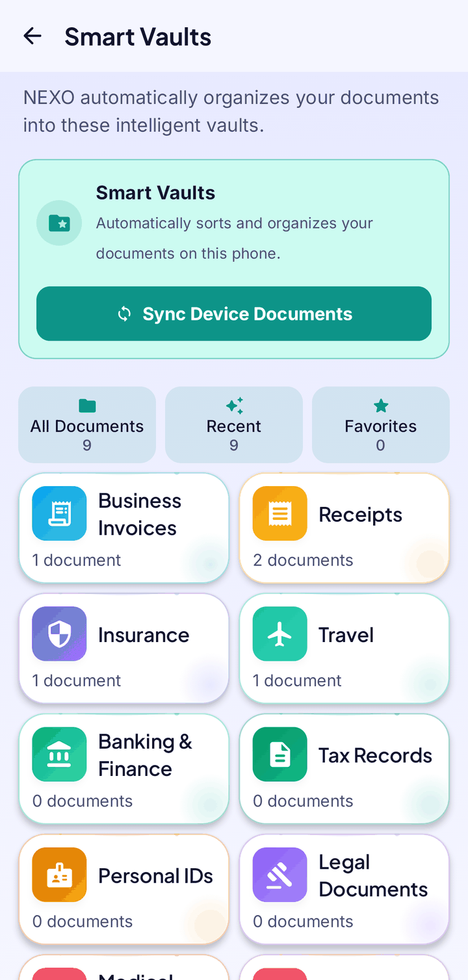Click the Banking & Finance bank icon

coord(59,754)
